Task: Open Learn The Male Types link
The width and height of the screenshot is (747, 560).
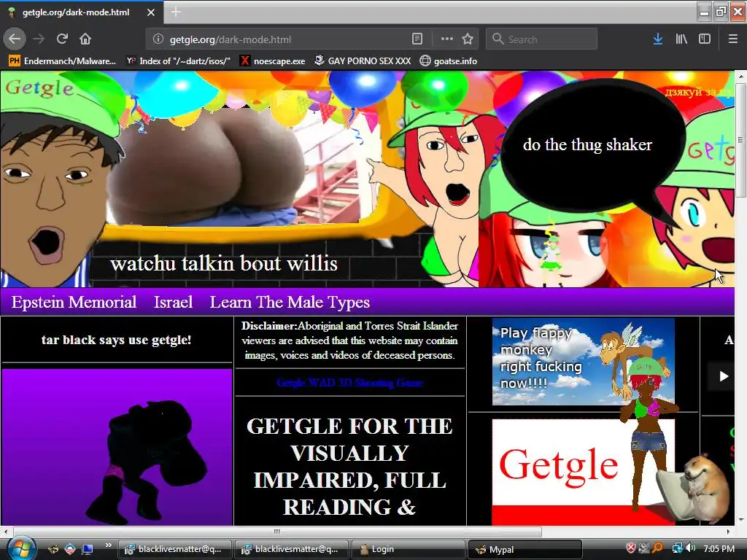Action: (x=290, y=302)
